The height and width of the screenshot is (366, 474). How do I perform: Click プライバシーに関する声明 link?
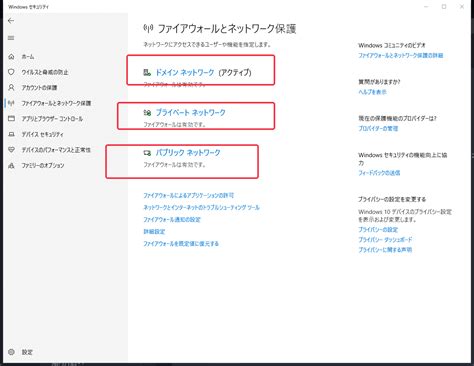(385, 250)
